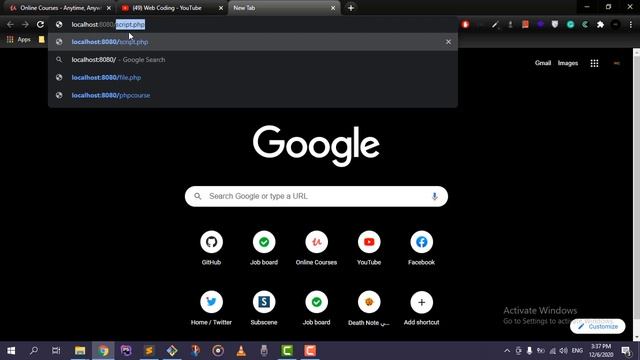Open the Chrome three-dot menu
This screenshot has width=640, height=360.
[631, 24]
